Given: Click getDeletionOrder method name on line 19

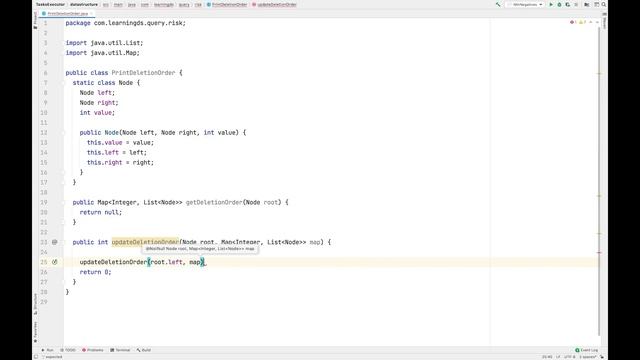Looking at the screenshot, I should (x=213, y=202).
